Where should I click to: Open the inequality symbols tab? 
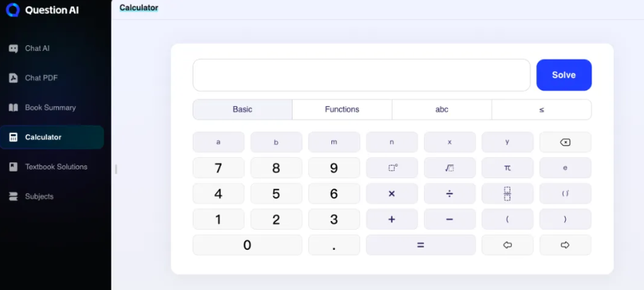pos(541,110)
